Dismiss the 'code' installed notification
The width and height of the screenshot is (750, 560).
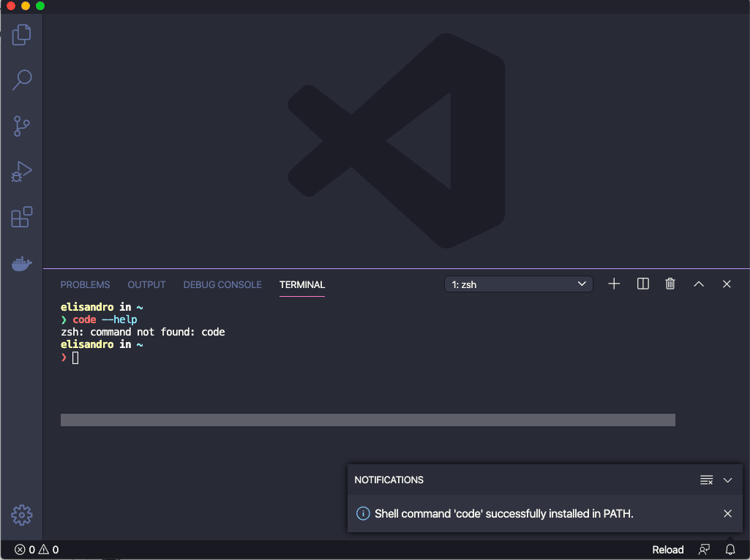point(727,513)
